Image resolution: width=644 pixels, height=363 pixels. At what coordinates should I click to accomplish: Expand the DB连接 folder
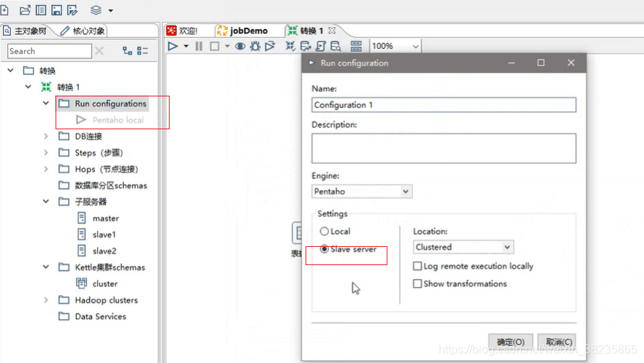pyautogui.click(x=45, y=136)
